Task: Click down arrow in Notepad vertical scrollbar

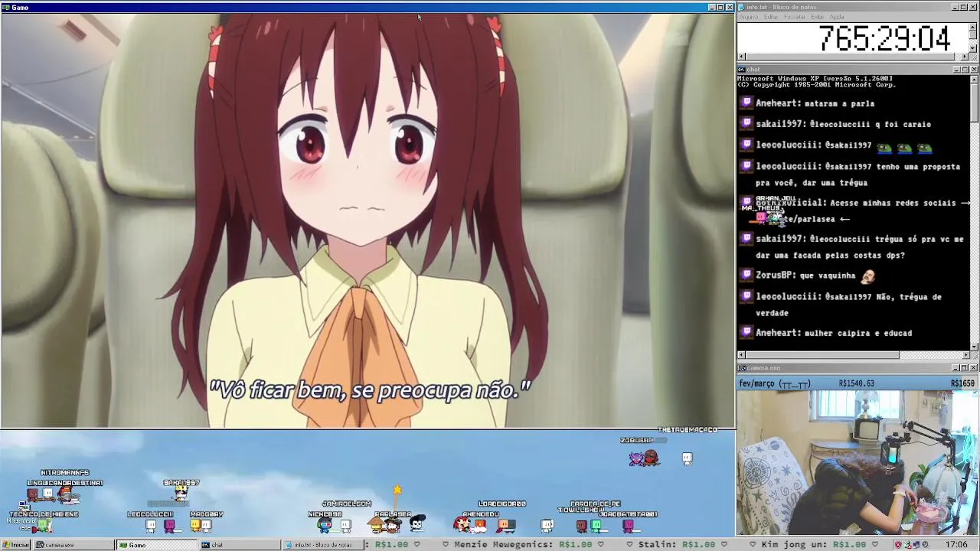Action: point(973,47)
